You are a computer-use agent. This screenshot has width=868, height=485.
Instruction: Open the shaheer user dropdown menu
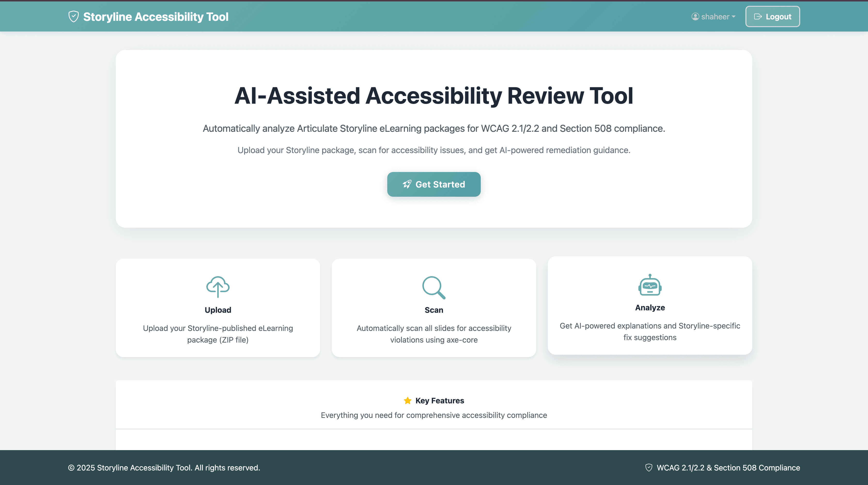[x=714, y=16]
